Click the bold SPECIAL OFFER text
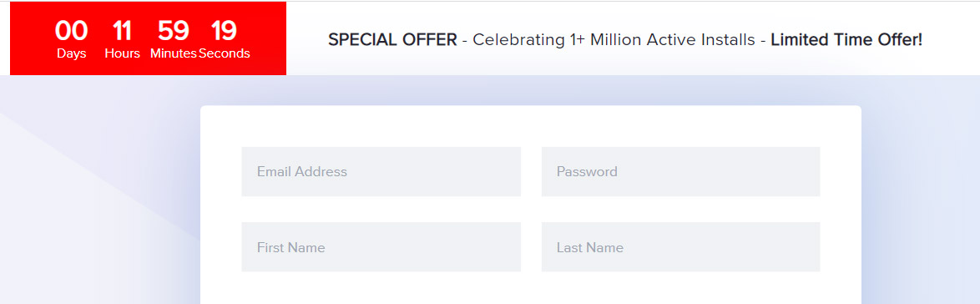Screen dimensions: 980x304 392,40
